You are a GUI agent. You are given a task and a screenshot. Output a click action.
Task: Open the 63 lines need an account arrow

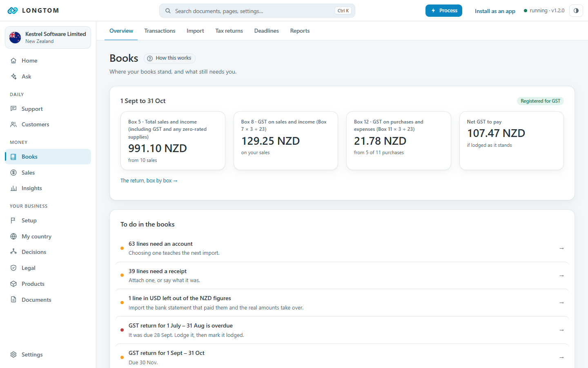561,248
